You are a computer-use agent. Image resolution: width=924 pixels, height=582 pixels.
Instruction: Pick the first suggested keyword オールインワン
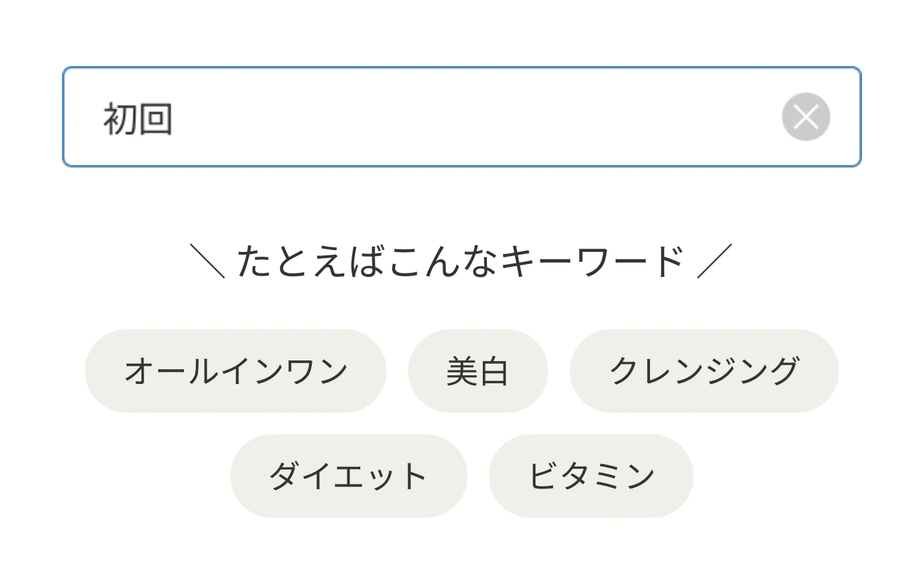[235, 370]
